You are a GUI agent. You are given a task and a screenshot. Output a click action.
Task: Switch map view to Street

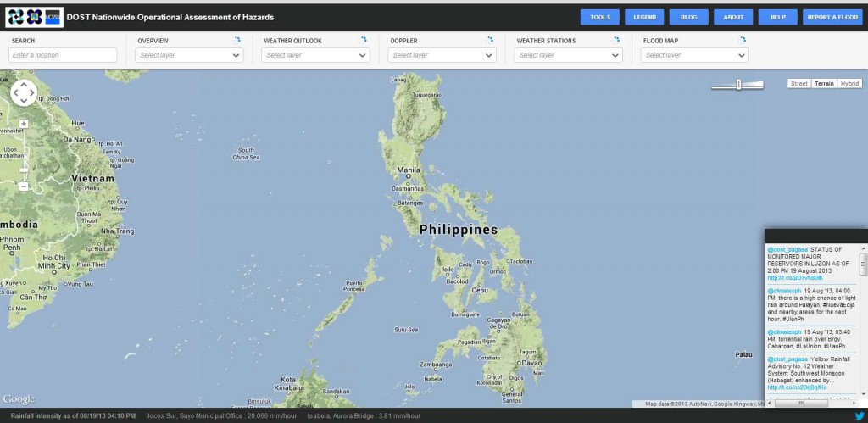click(x=798, y=84)
